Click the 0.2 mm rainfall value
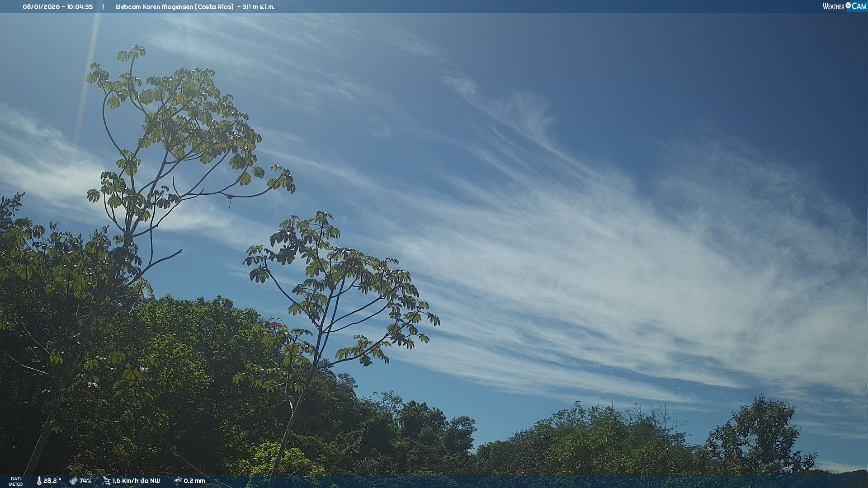The height and width of the screenshot is (488, 868). pos(194,481)
